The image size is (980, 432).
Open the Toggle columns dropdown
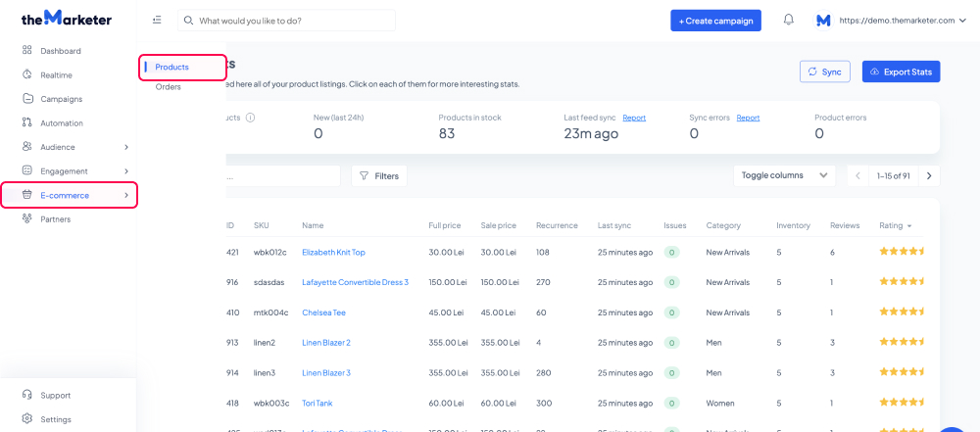784,175
